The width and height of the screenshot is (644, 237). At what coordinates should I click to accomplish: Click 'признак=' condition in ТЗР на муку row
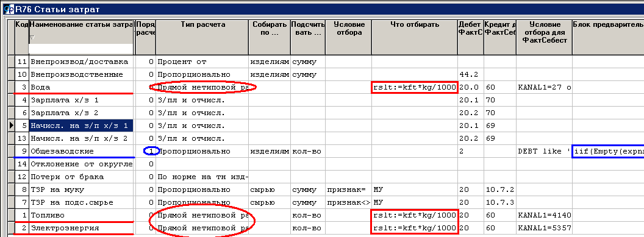(x=349, y=190)
